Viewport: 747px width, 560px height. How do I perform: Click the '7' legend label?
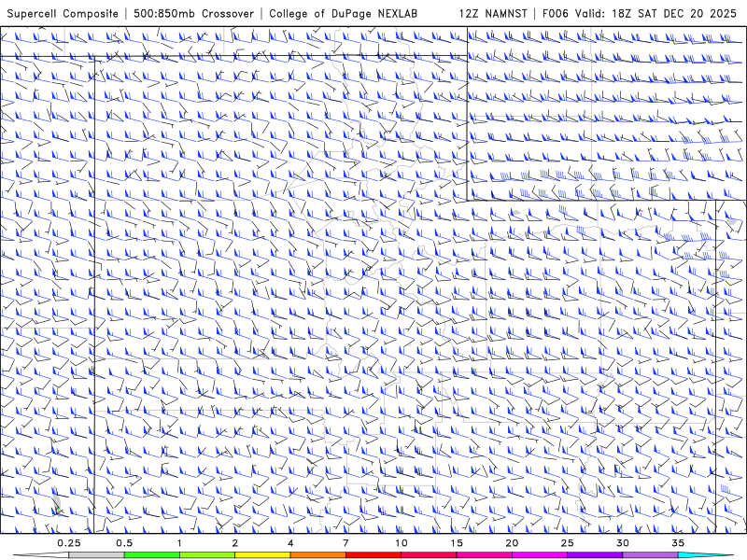pyautogui.click(x=345, y=543)
